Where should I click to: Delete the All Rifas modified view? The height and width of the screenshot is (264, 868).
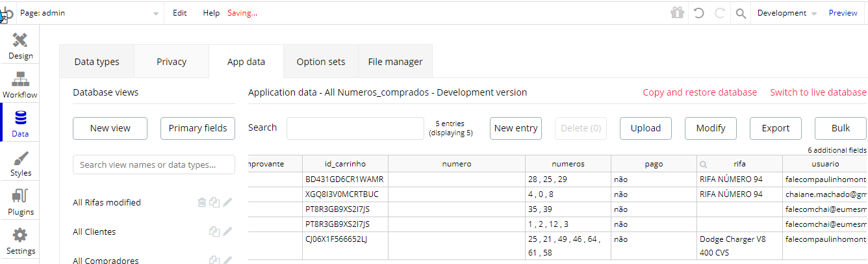point(201,202)
